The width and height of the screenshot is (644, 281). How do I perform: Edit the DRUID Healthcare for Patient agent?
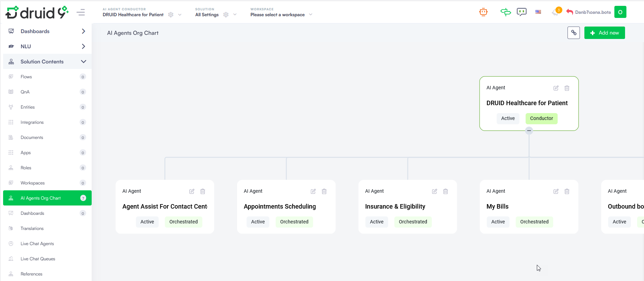coord(556,88)
